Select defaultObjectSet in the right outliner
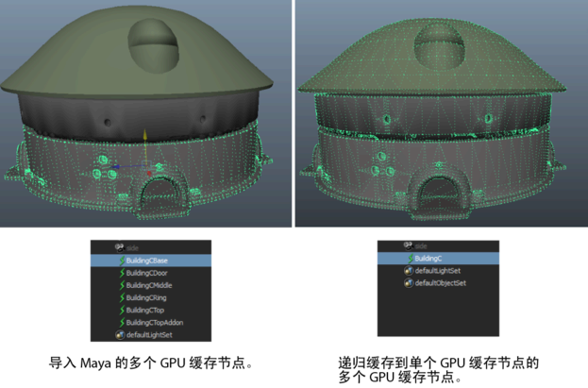 pos(438,283)
